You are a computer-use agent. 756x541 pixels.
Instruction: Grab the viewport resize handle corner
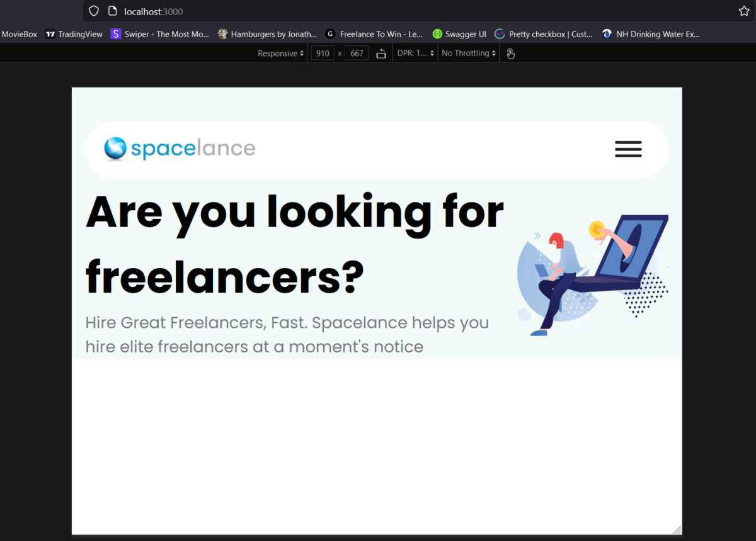pos(677,530)
